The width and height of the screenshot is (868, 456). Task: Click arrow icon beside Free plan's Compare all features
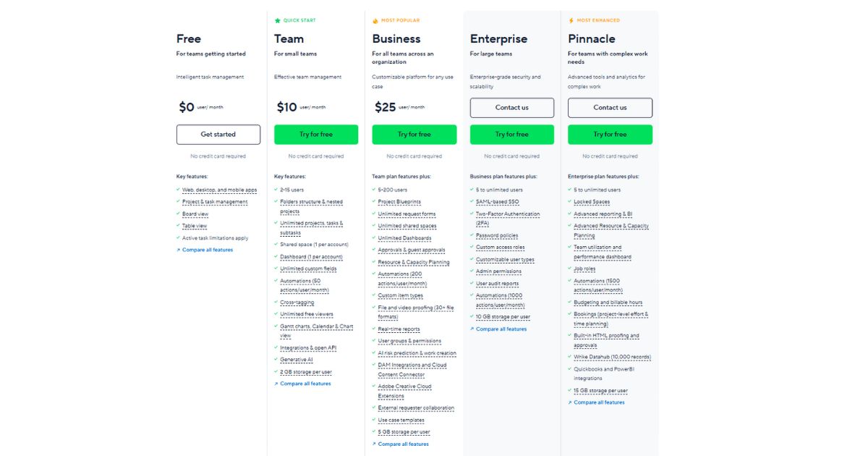tap(178, 250)
